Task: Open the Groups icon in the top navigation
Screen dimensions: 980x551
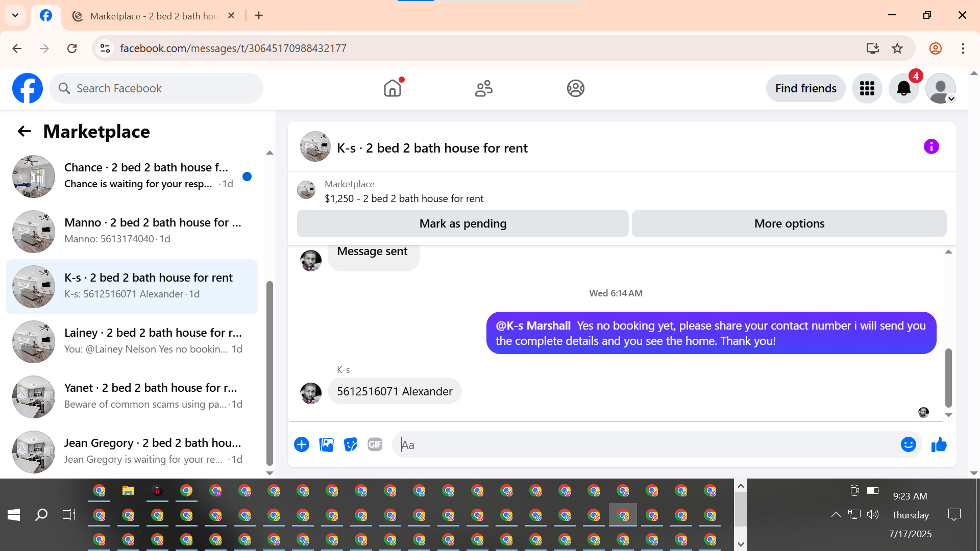Action: pyautogui.click(x=575, y=88)
